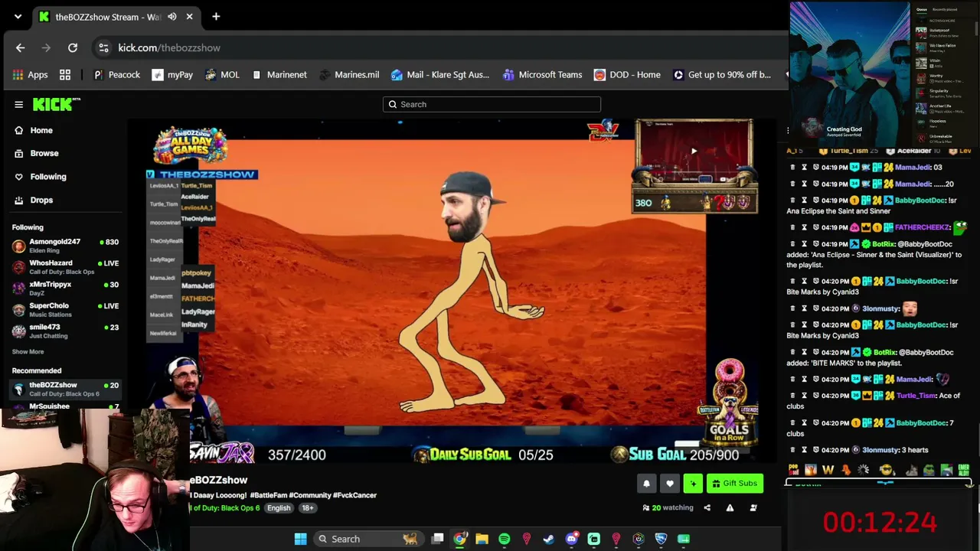Click the green subscribe star button
980x551 pixels.
point(693,484)
